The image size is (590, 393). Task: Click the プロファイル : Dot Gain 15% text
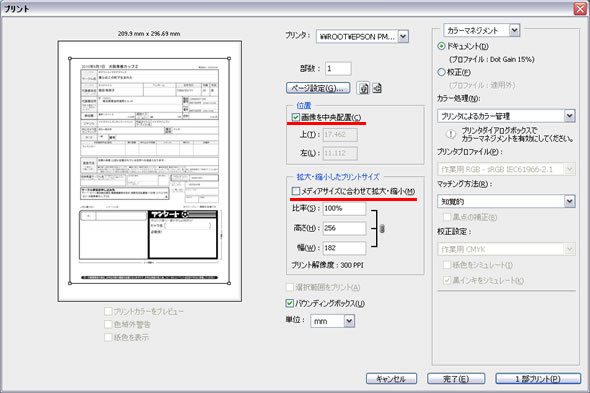click(491, 59)
